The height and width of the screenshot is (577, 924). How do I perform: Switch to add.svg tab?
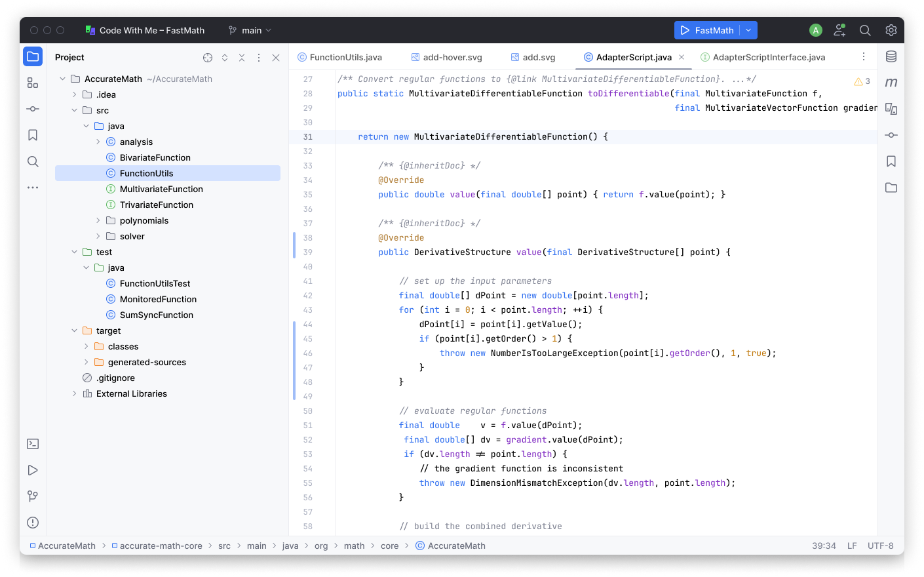533,57
